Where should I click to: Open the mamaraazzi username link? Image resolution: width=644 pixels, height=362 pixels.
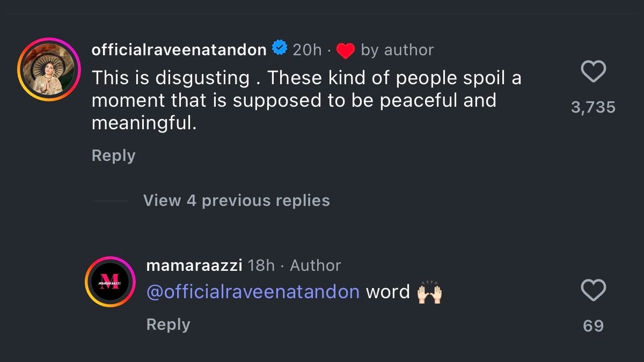(194, 265)
